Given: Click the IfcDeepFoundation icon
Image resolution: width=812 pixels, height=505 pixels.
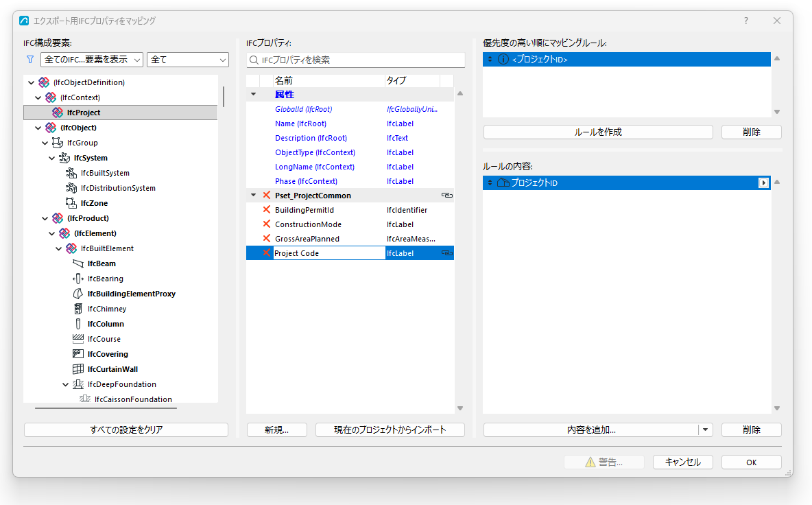Looking at the screenshot, I should 78,384.
